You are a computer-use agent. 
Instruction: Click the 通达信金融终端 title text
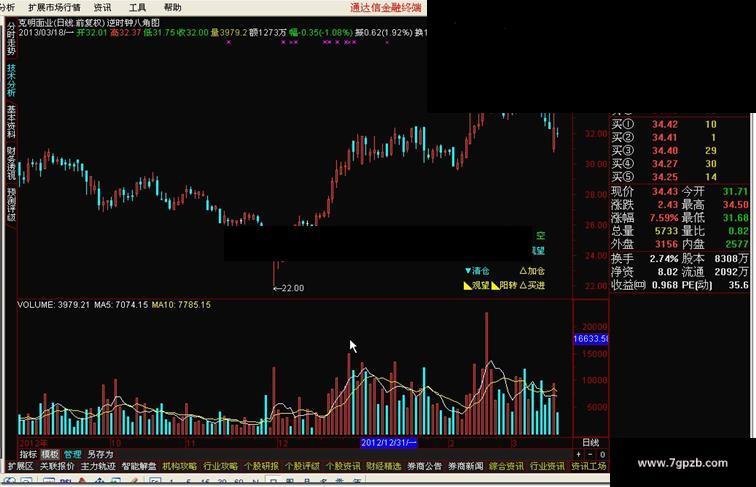pos(385,7)
